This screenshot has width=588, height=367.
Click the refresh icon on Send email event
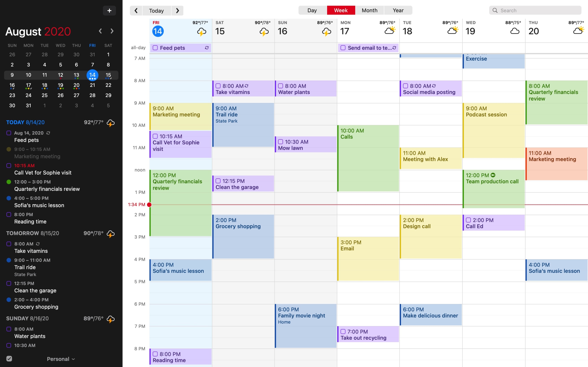pos(394,48)
